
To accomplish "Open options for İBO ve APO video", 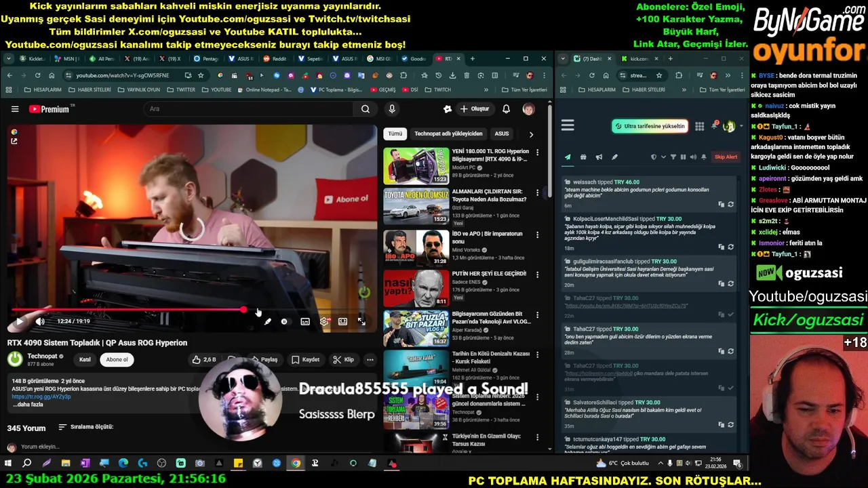I will coord(538,235).
